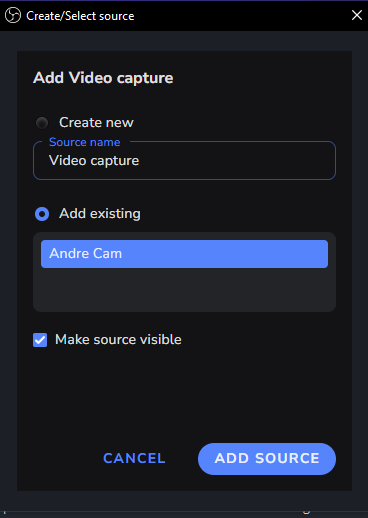The width and height of the screenshot is (368, 518).
Task: Uncheck the Make source visible checkbox
Action: click(x=40, y=340)
